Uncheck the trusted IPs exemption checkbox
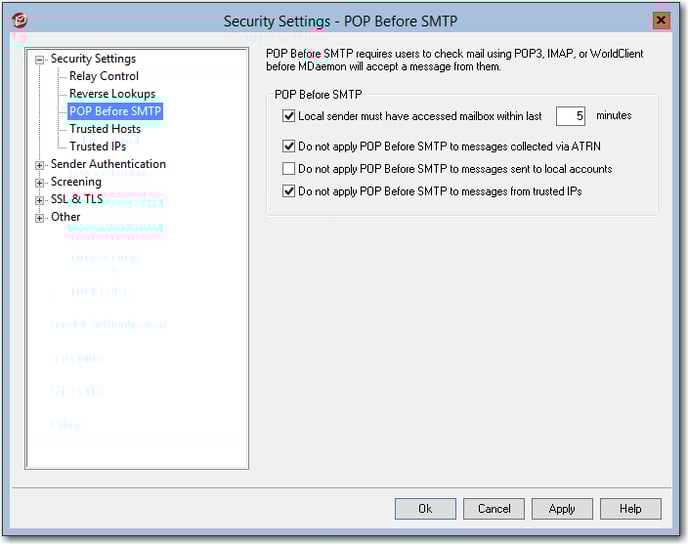688x544 pixels. [288, 191]
